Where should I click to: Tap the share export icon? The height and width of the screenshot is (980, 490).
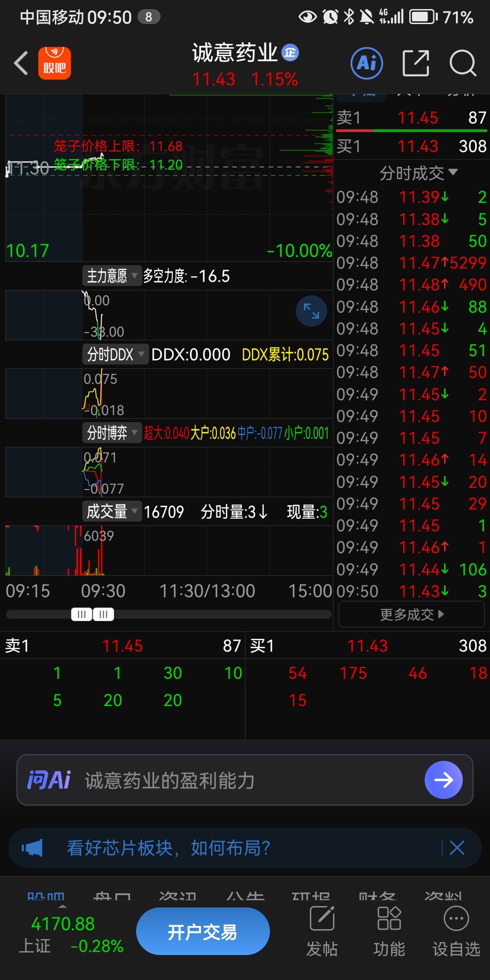click(x=416, y=63)
